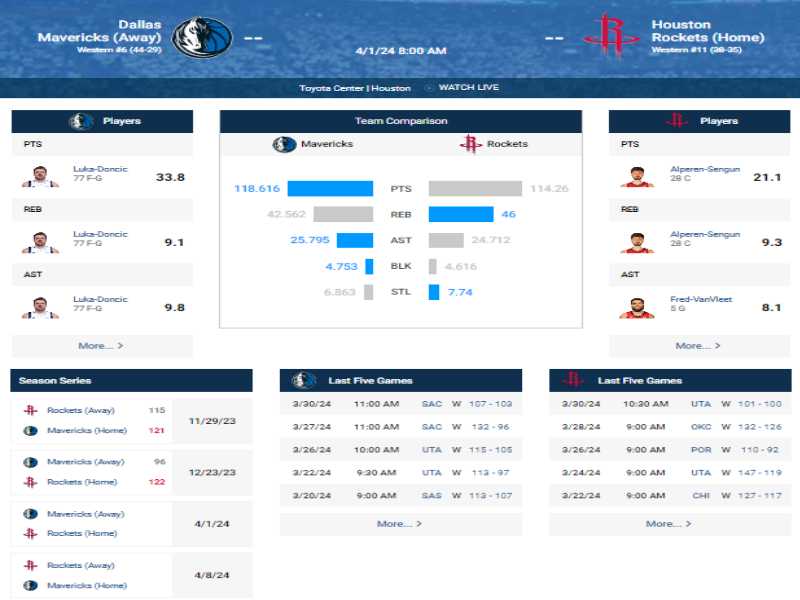Click Mavericks logo in Last Five Games header
This screenshot has height=600, width=800.
(x=304, y=380)
